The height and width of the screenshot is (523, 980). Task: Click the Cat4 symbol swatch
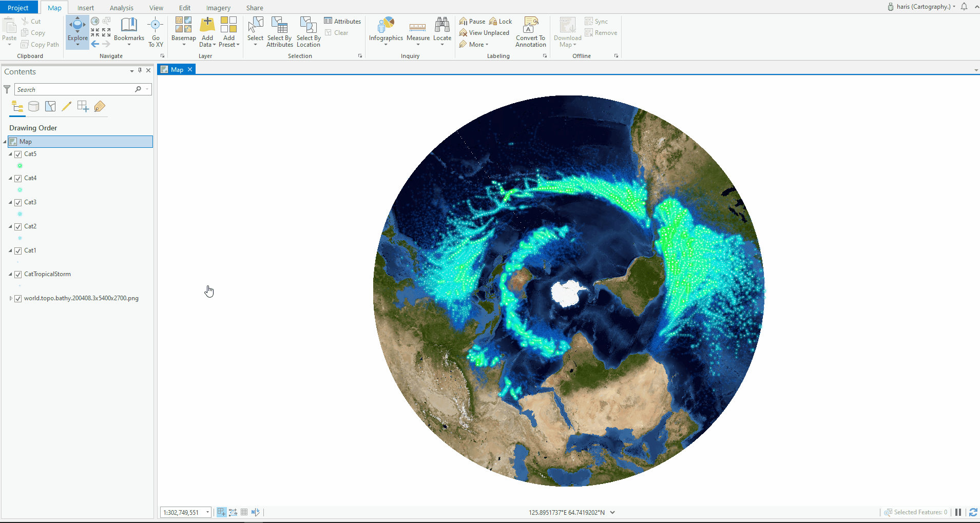(20, 190)
